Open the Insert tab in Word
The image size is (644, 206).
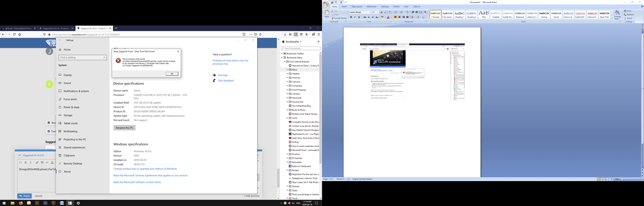pyautogui.click(x=344, y=7)
